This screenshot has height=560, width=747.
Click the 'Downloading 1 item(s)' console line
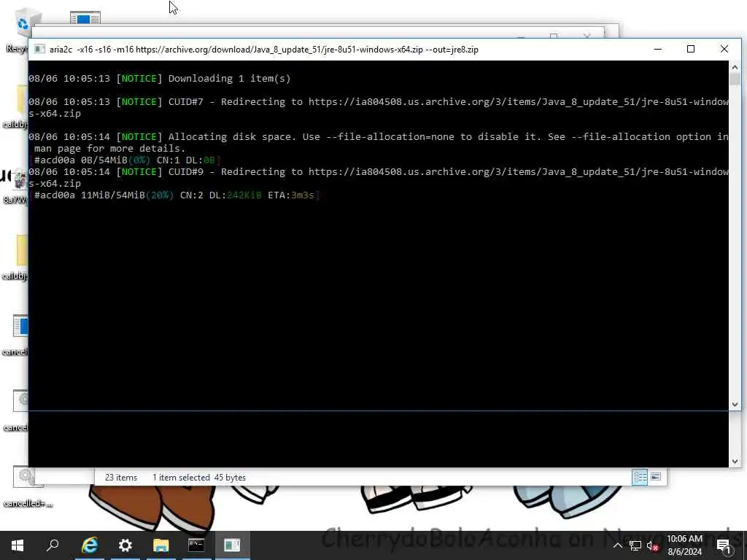[160, 79]
